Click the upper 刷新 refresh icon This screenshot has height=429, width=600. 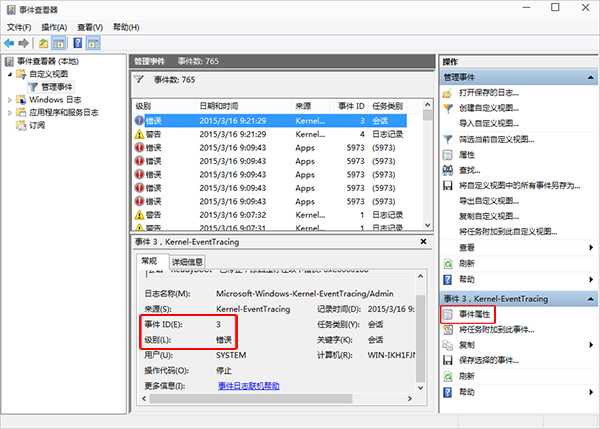pyautogui.click(x=447, y=264)
